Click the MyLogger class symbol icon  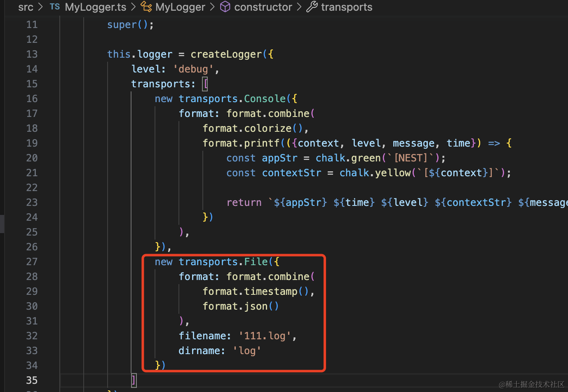pyautogui.click(x=146, y=7)
